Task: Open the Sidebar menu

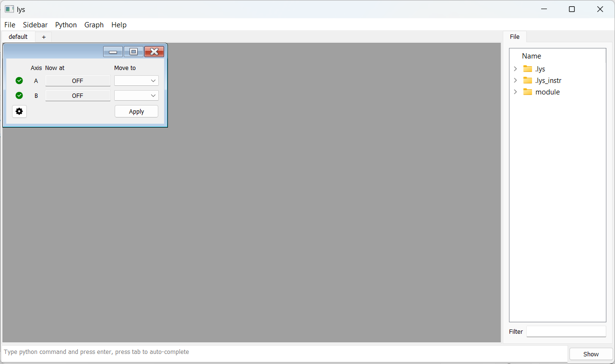Action: (35, 25)
